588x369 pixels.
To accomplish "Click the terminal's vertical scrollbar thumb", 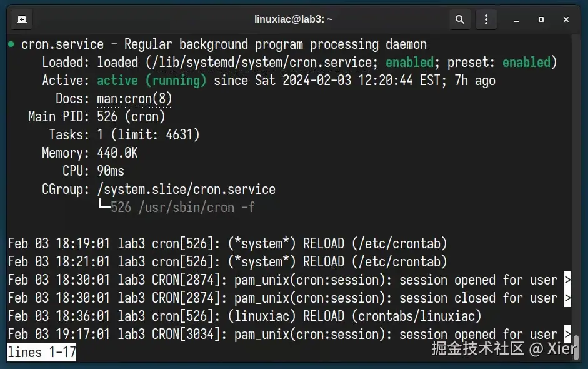I will pyautogui.click(x=576, y=344).
